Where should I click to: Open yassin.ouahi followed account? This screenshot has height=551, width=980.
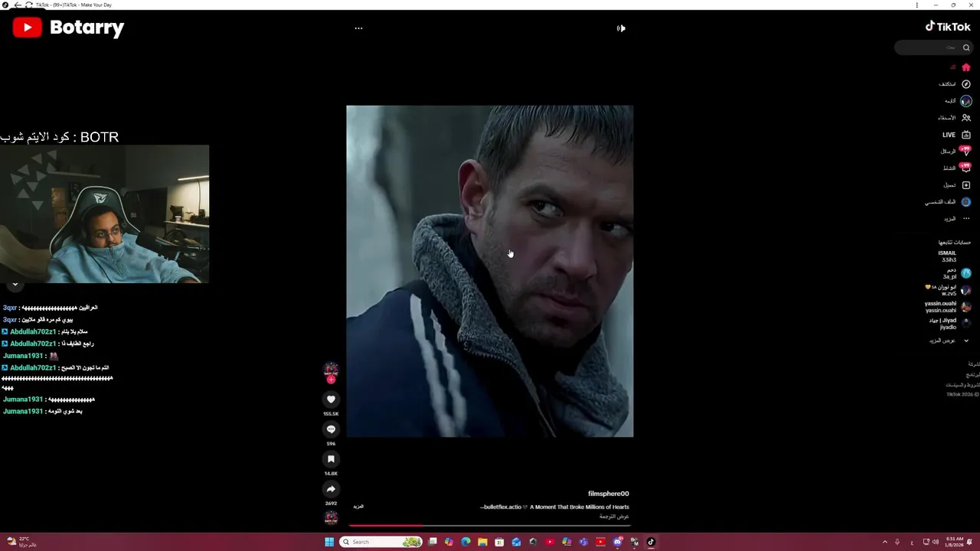pos(948,307)
